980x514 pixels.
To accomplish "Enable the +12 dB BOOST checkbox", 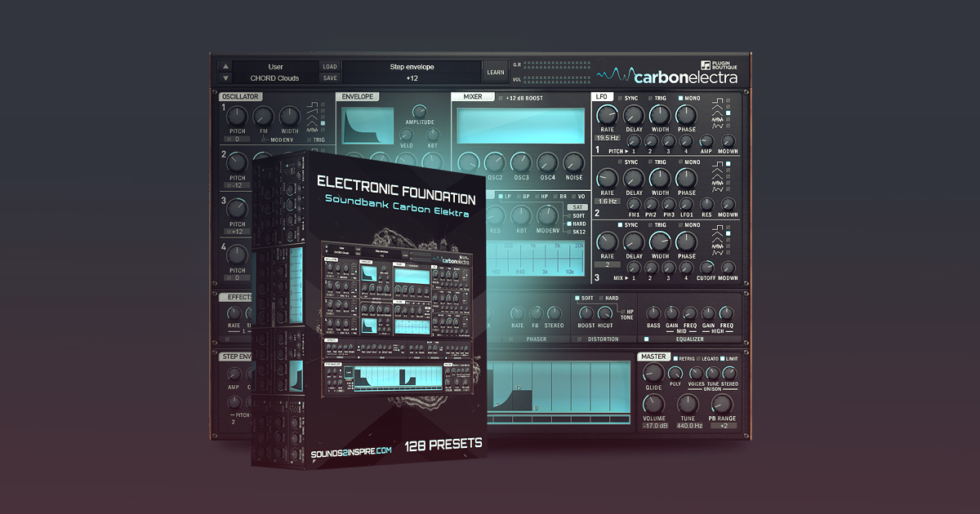I will 501,98.
